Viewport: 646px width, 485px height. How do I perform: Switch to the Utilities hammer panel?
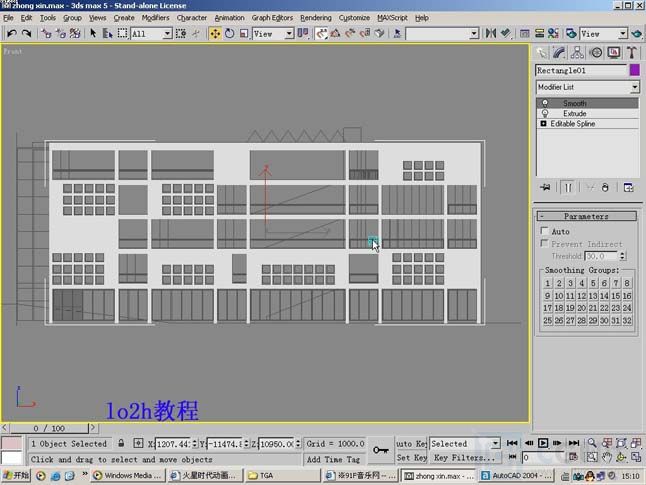point(632,53)
